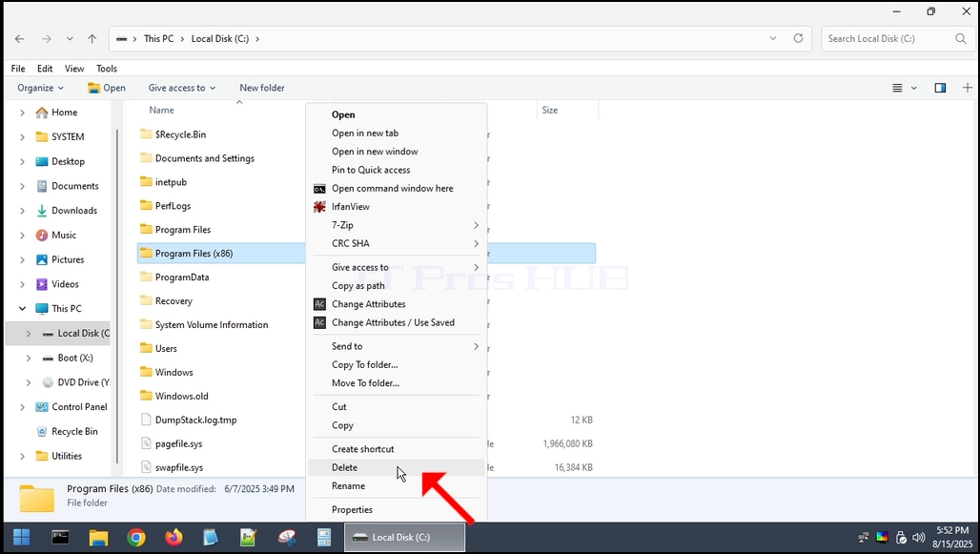Click the view layout list icon
980x554 pixels.
897,88
